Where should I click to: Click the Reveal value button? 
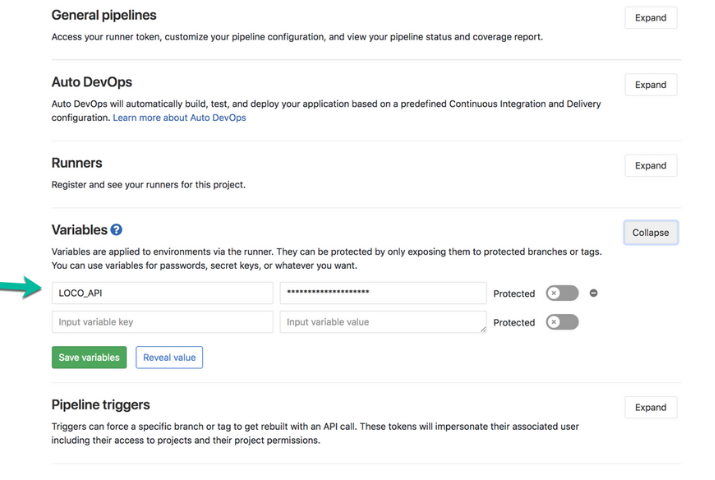(x=169, y=357)
